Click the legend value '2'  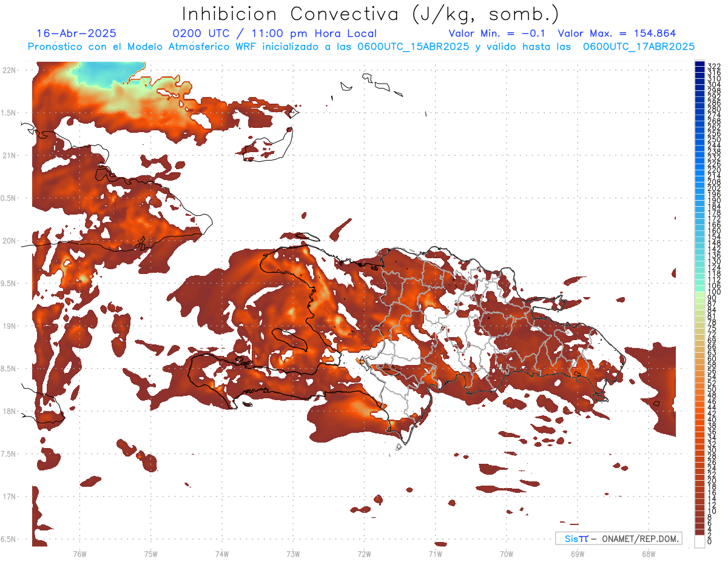710,535
